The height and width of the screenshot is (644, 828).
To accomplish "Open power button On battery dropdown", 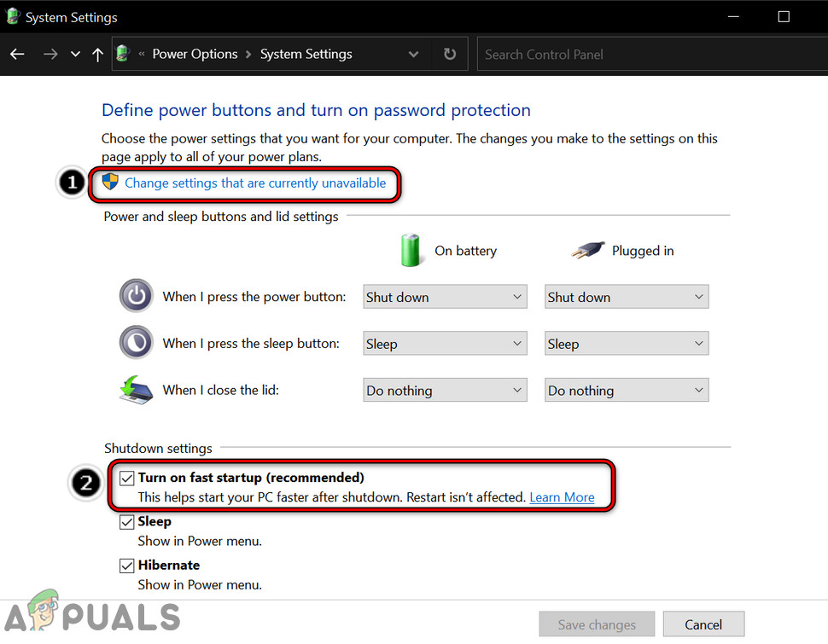I will [x=444, y=297].
